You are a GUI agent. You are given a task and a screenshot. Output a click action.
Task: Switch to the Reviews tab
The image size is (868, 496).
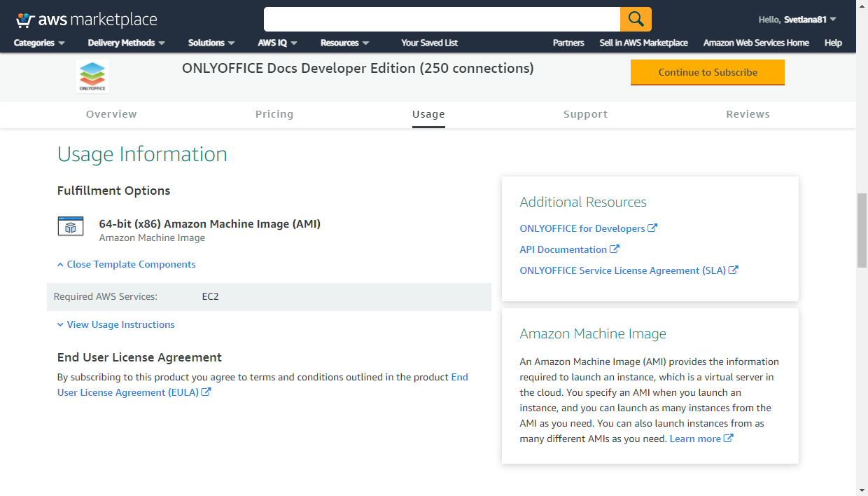click(748, 114)
